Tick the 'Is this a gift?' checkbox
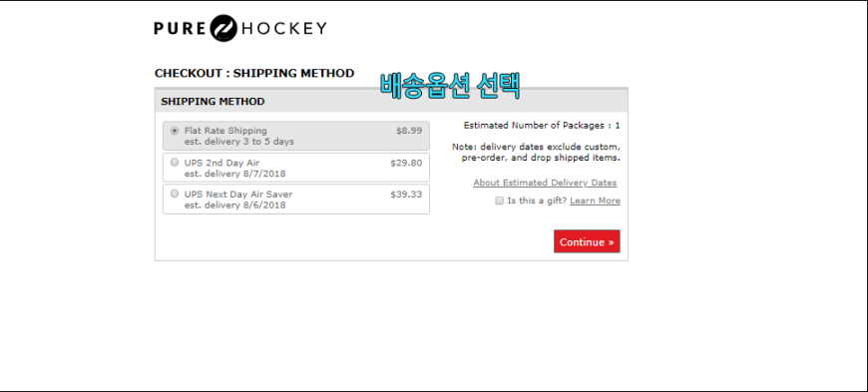The width and height of the screenshot is (868, 392). 499,200
